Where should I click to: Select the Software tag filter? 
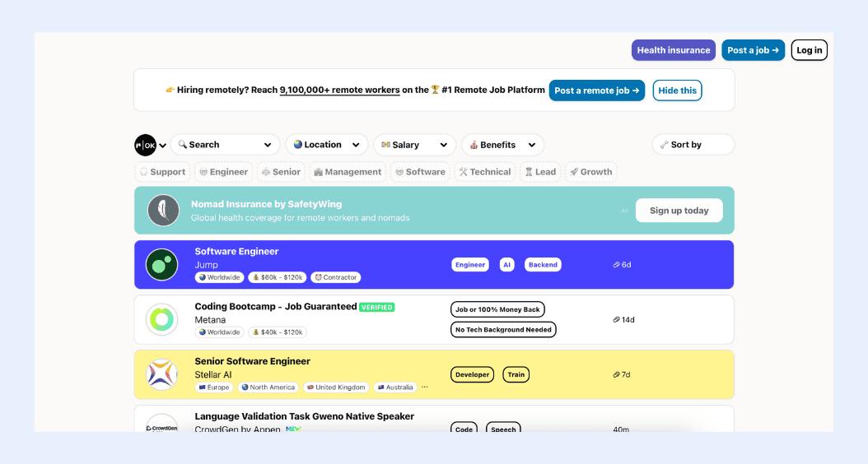420,172
